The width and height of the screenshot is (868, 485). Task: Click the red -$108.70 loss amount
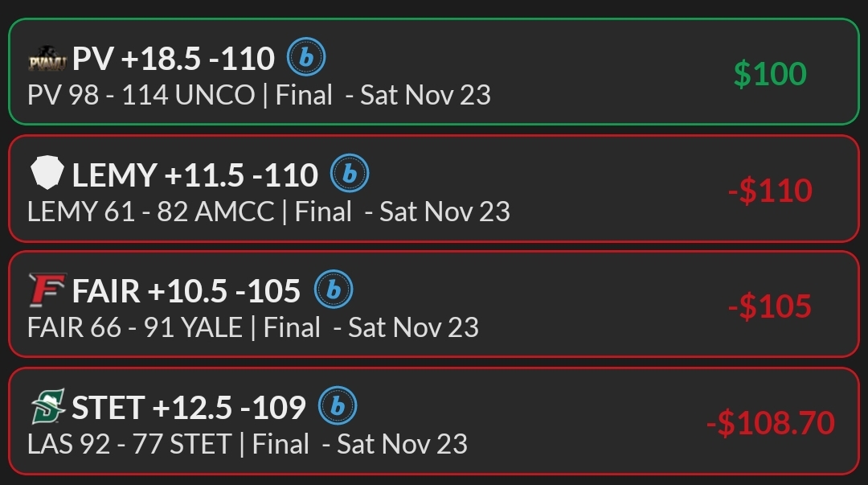click(769, 423)
